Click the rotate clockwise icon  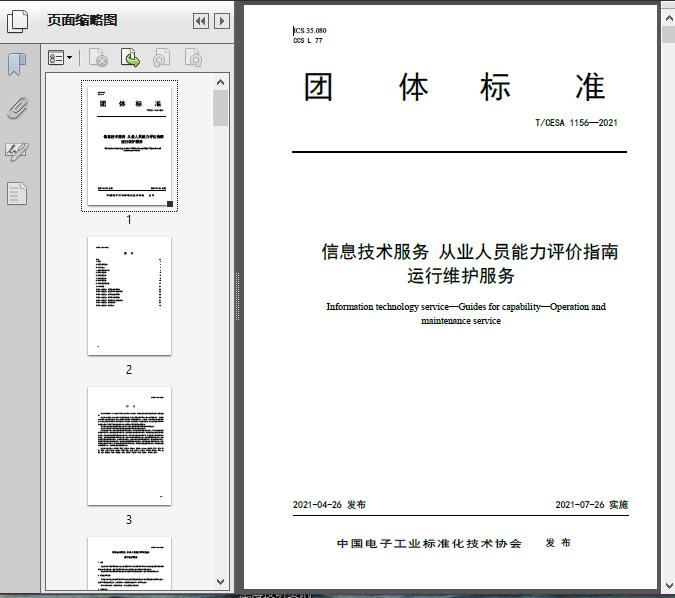click(x=193, y=58)
